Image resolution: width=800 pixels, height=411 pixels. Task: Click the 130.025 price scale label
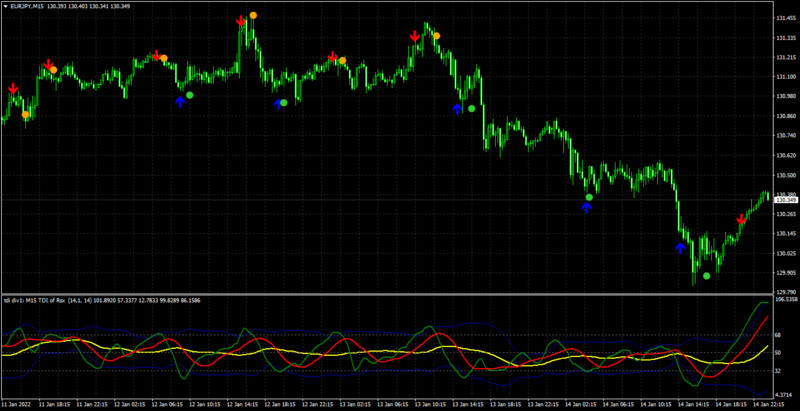point(786,253)
